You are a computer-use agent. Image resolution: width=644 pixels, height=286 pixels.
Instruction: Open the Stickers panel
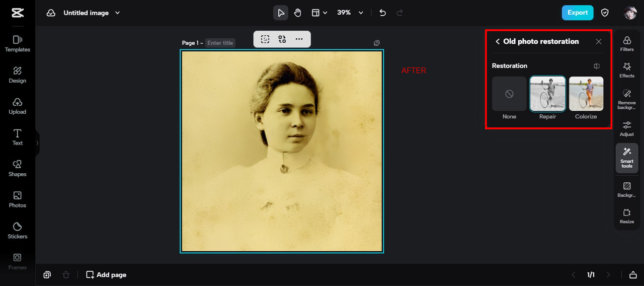(x=17, y=231)
